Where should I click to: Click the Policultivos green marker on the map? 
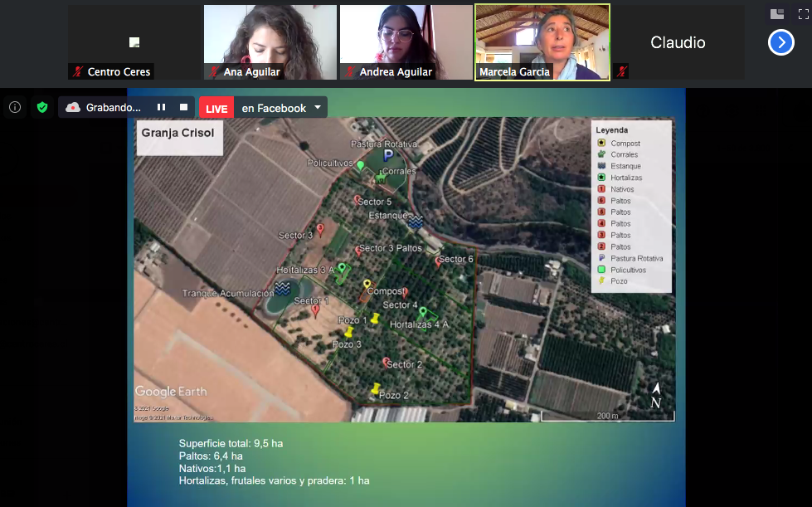pyautogui.click(x=361, y=166)
